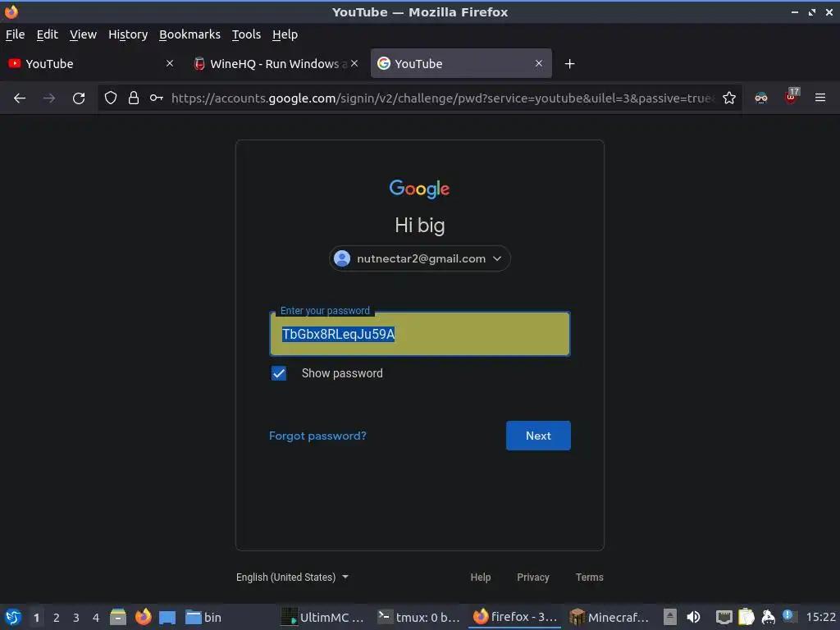Viewport: 840px width, 630px height.
Task: Switch to the Minecraft window in taskbar
Action: 609,617
